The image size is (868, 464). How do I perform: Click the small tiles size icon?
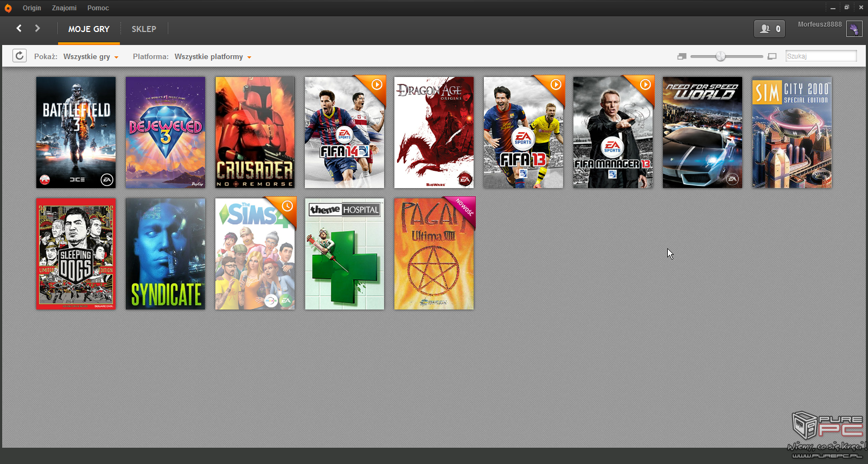point(682,56)
